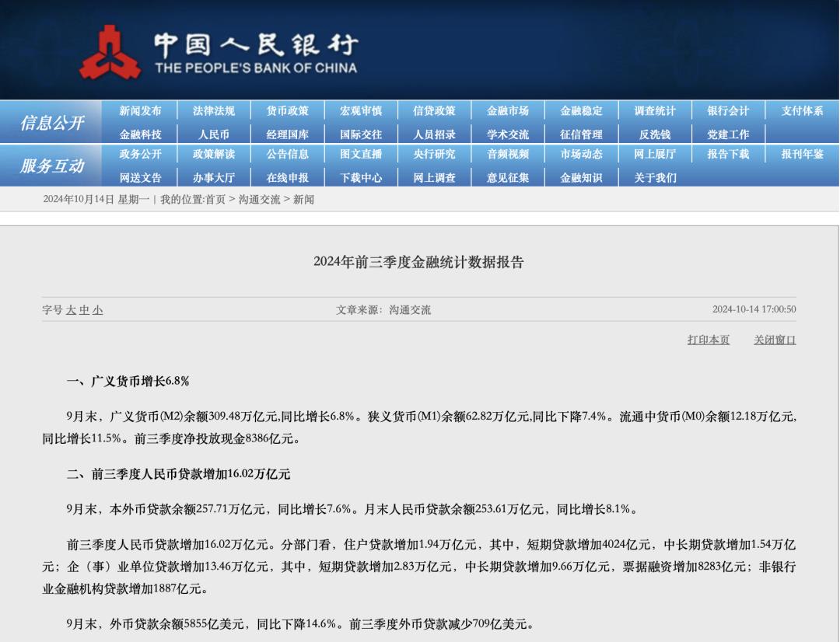The image size is (840, 642).
Task: Open 学术交流 navigation item
Action: click(508, 134)
